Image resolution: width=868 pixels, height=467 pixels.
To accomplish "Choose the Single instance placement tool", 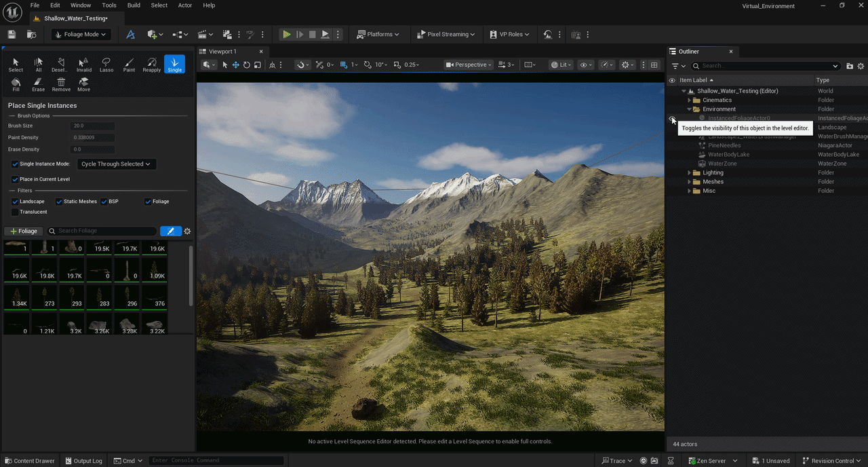I will (x=174, y=64).
